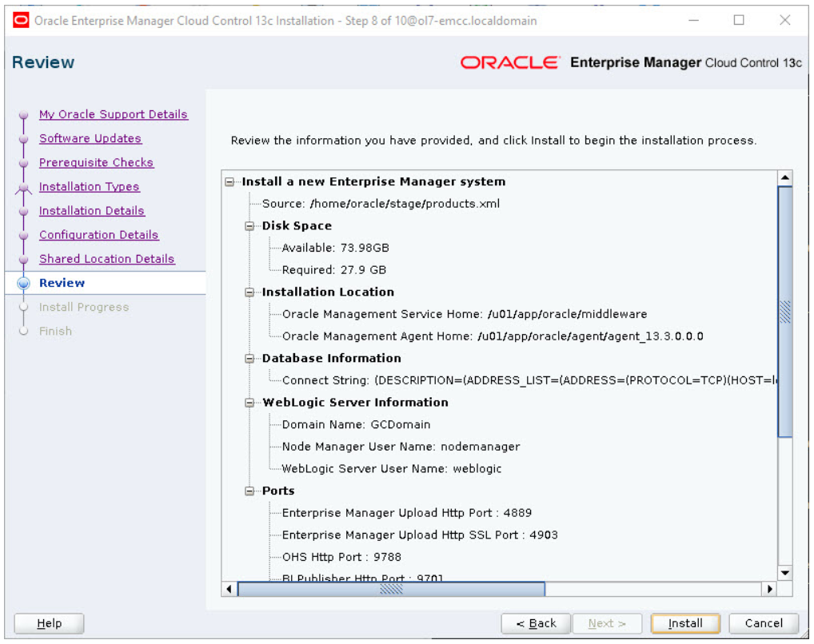Viewport: 814px width, 644px height.
Task: Click the Review step bullet icon
Action: (x=23, y=283)
